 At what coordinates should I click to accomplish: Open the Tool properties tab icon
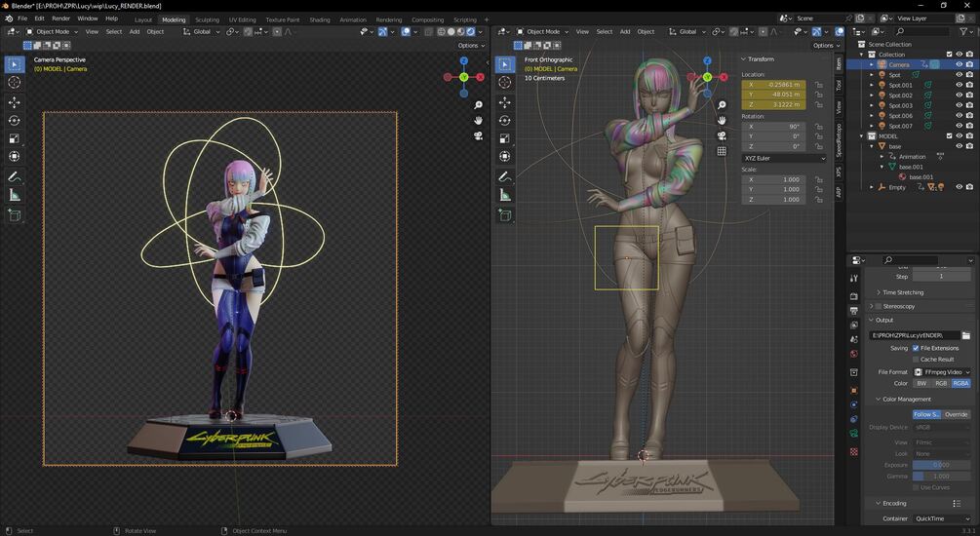(x=854, y=279)
